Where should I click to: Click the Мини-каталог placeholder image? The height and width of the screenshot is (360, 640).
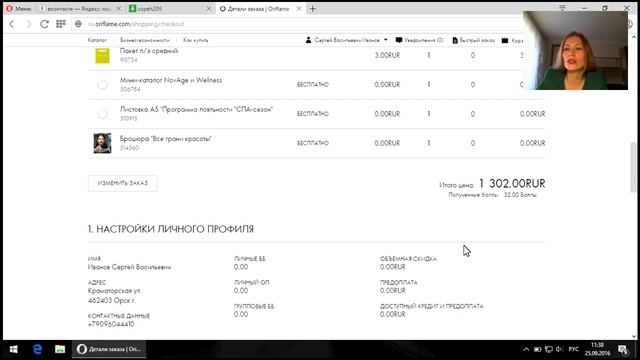point(102,84)
